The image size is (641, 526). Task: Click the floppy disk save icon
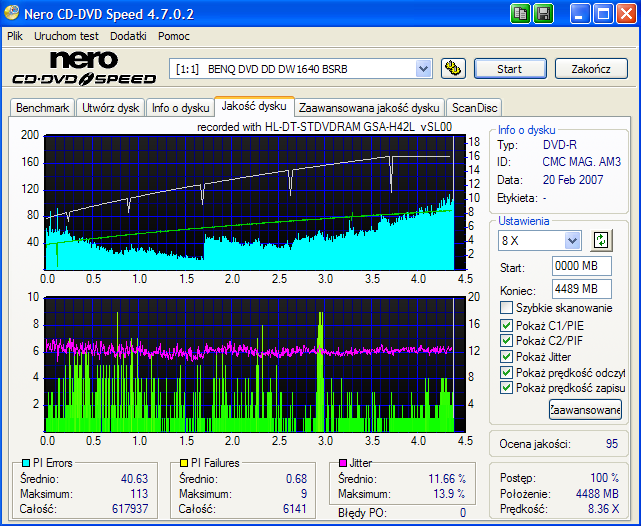[x=544, y=13]
